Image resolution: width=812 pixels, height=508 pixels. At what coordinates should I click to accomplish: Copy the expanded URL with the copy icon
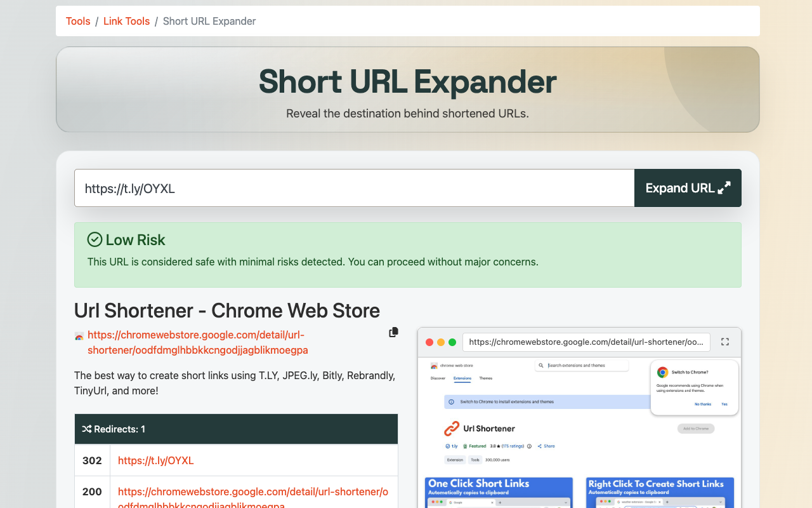pyautogui.click(x=393, y=332)
